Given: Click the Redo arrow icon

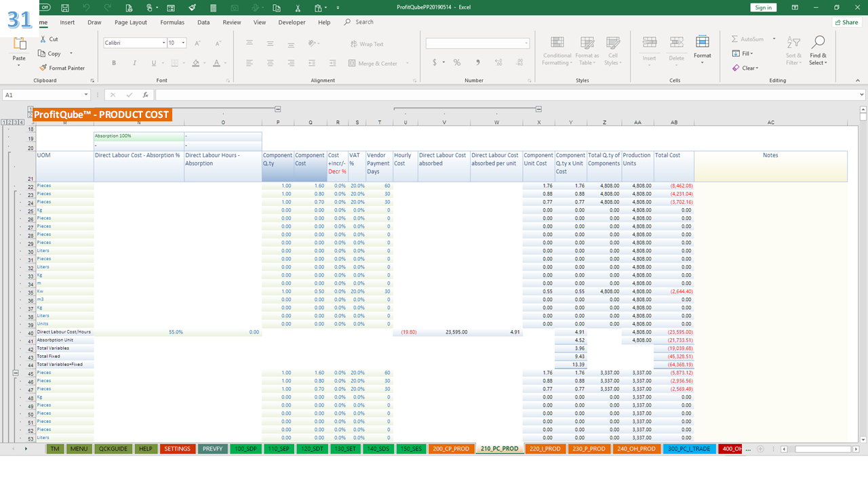Looking at the screenshot, I should [106, 7].
